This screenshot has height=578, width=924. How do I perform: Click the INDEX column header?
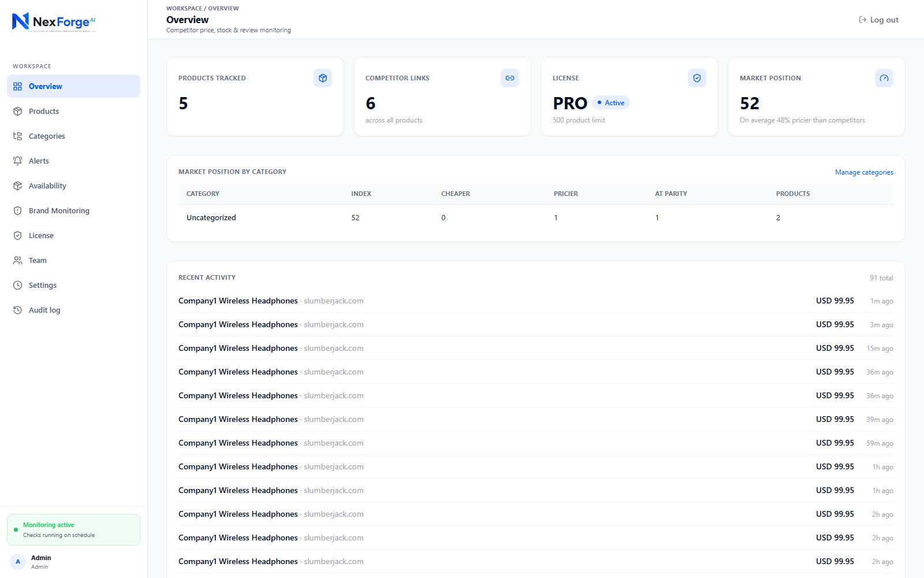click(361, 194)
